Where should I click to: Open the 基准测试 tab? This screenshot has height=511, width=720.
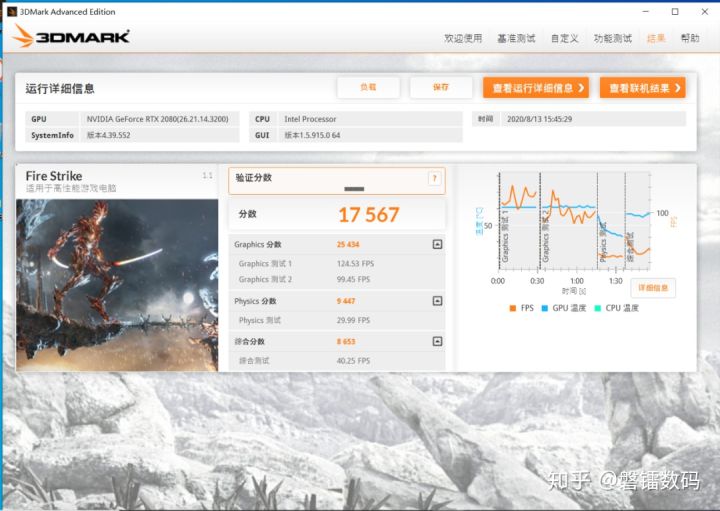click(x=516, y=38)
